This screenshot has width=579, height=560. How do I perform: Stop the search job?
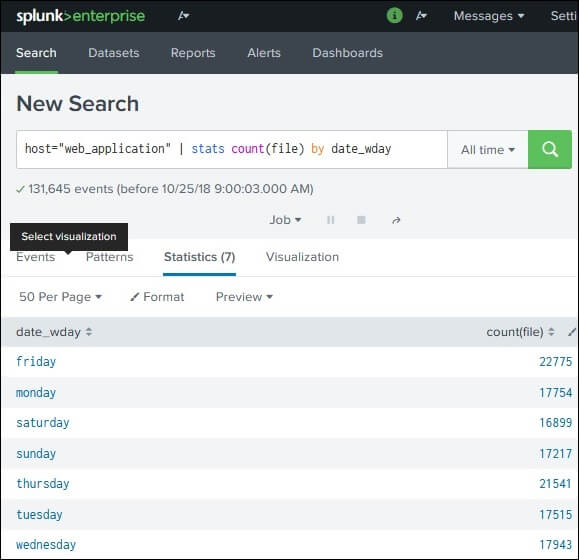pyautogui.click(x=361, y=220)
